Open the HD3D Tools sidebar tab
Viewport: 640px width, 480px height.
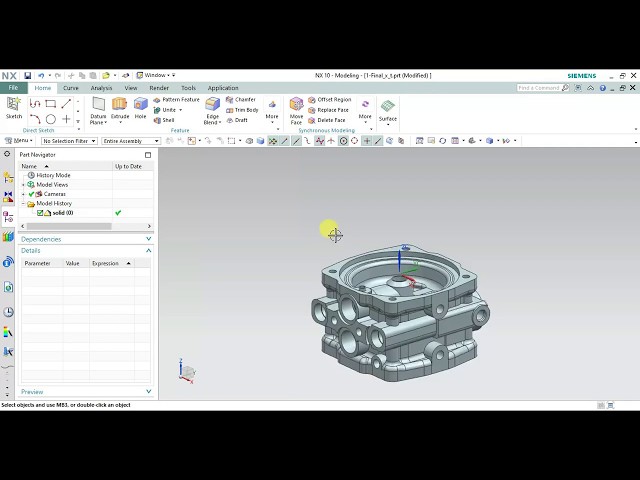[x=8, y=262]
